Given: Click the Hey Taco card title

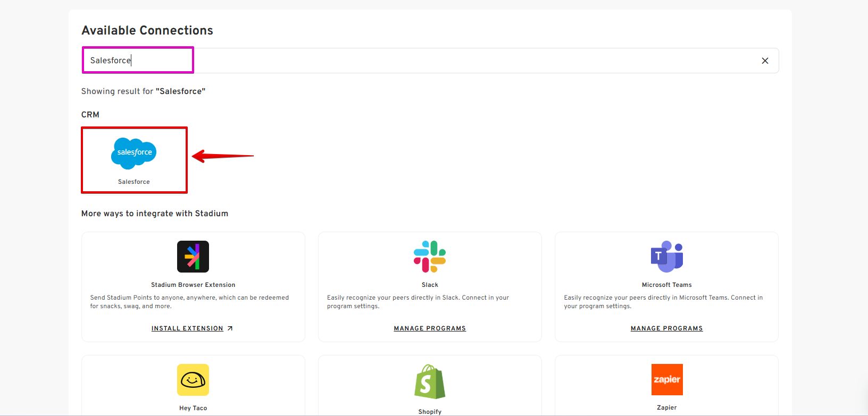Looking at the screenshot, I should pos(193,408).
